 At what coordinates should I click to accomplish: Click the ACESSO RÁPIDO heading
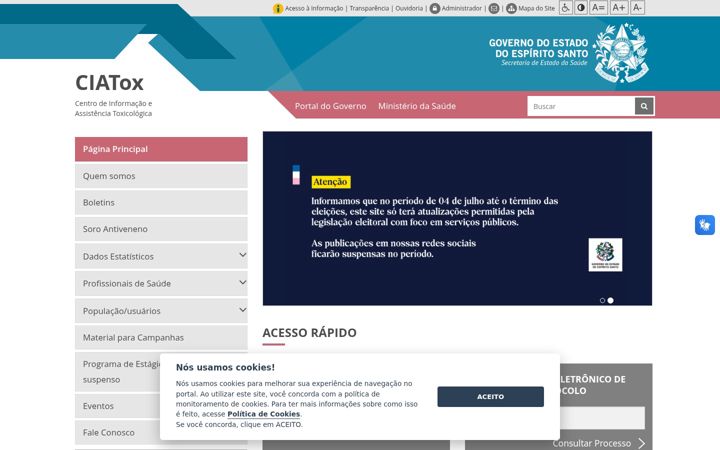coord(309,333)
